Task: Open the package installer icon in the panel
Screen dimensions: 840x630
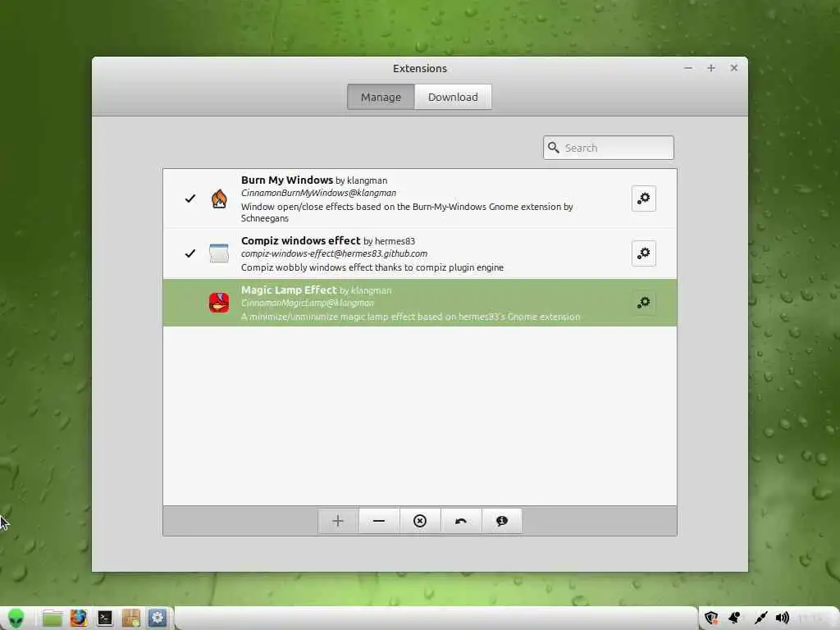Action: coord(130,619)
